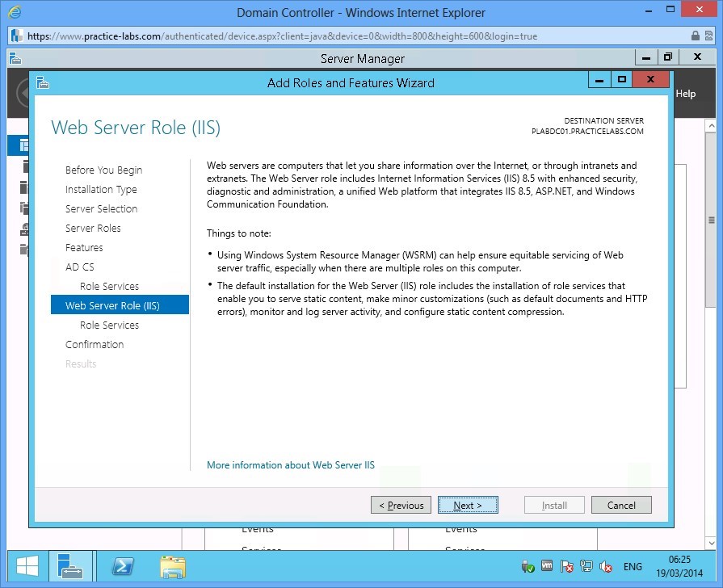This screenshot has height=588, width=723.
Task: Open the network status tray icon
Action: [x=585, y=566]
